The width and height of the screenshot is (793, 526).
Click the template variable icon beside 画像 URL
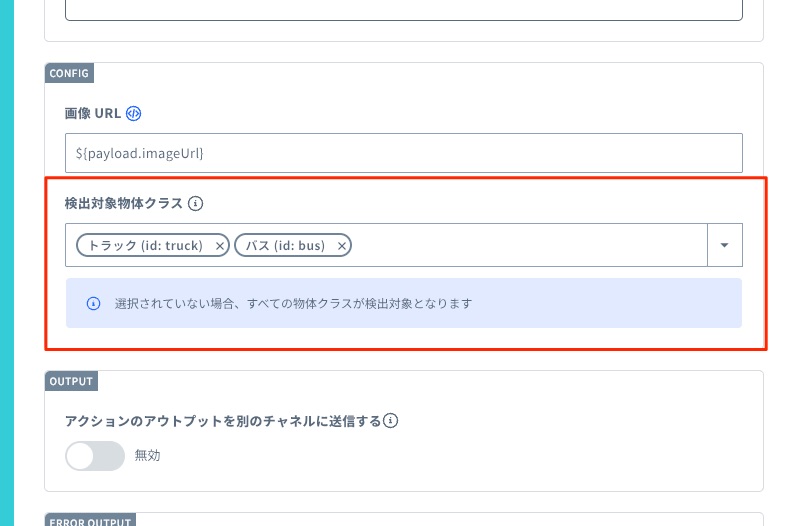pos(134,113)
